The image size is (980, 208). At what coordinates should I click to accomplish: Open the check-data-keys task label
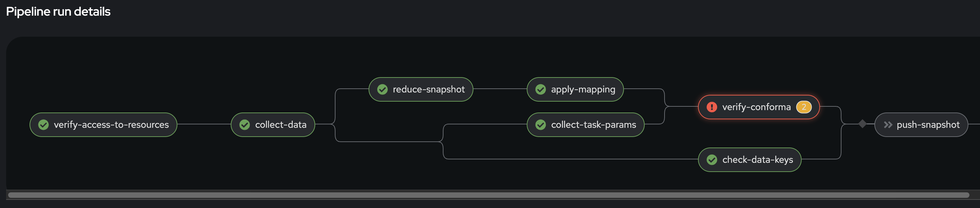758,160
